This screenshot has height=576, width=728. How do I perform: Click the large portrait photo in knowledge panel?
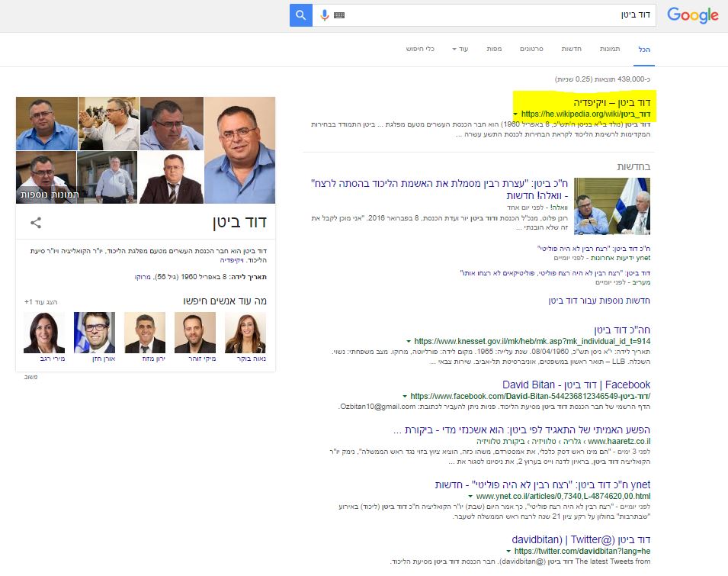(240, 150)
